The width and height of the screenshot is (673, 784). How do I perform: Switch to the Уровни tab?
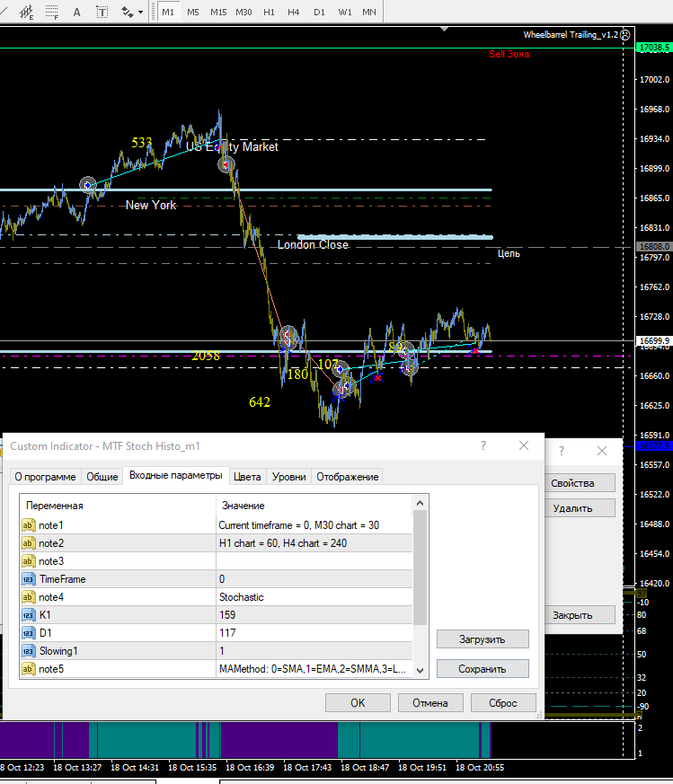pos(288,477)
